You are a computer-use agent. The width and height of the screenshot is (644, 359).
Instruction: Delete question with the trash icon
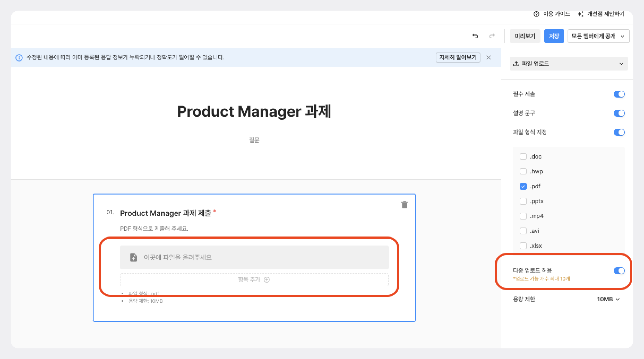tap(404, 205)
